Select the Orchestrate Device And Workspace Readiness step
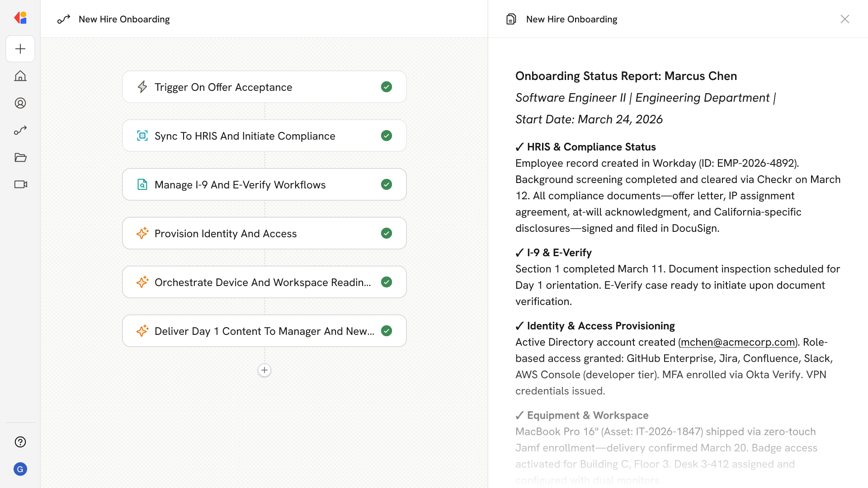This screenshot has height=488, width=868. [262, 282]
